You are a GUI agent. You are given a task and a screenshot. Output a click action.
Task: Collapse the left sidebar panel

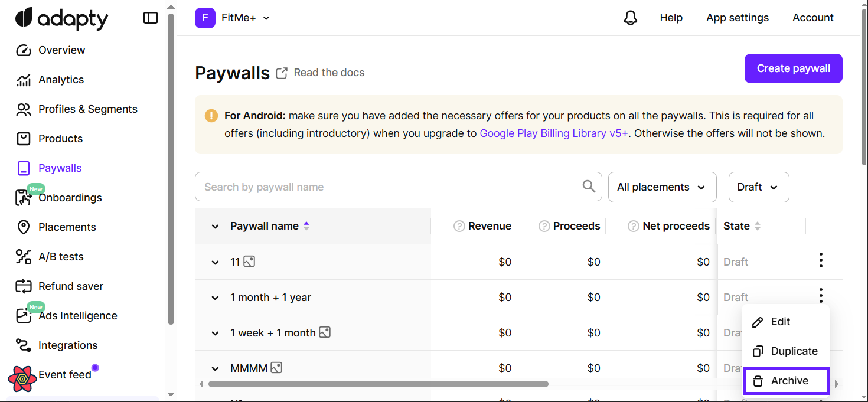151,18
